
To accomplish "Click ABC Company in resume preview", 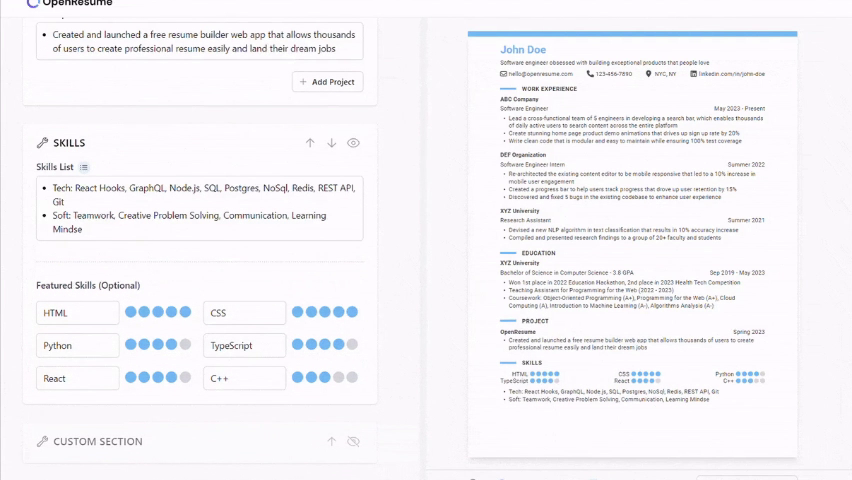I will 519,99.
